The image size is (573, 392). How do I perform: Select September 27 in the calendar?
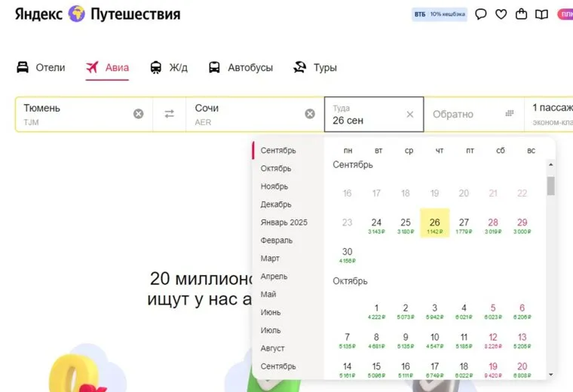pos(464,225)
